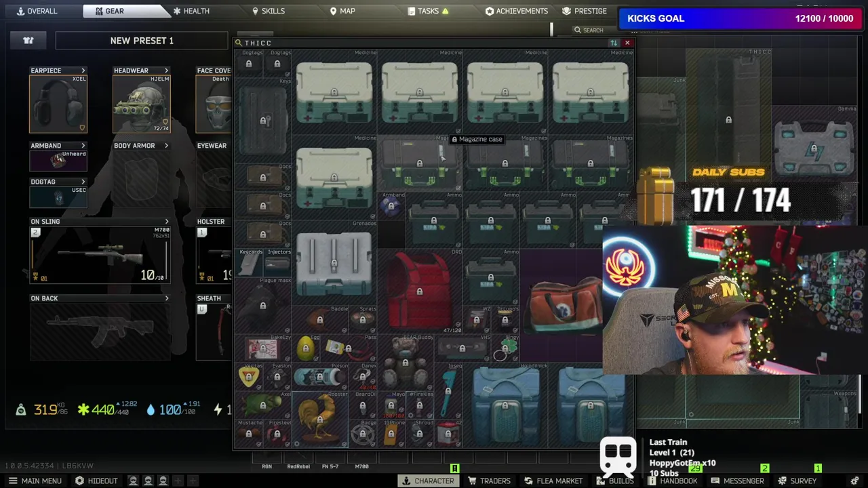Select the BEAR Buddy plush toy
868x488 pixels.
coord(405,363)
